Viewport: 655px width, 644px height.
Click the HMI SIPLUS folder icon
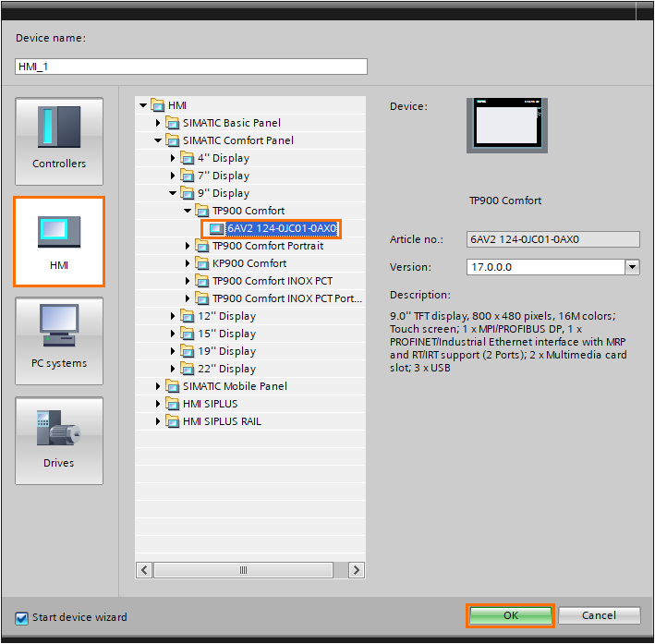point(173,404)
